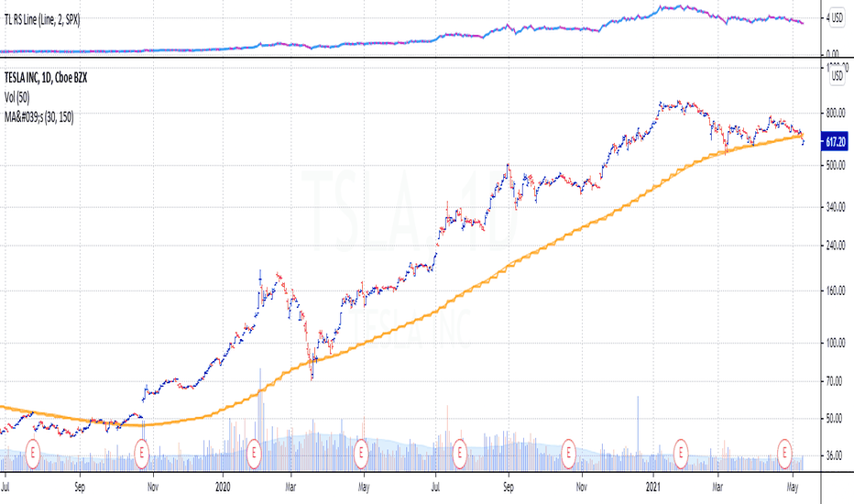Viewport: 854px width, 504px height.
Task: Click the 800.00 level on price scale
Action: tap(835, 114)
